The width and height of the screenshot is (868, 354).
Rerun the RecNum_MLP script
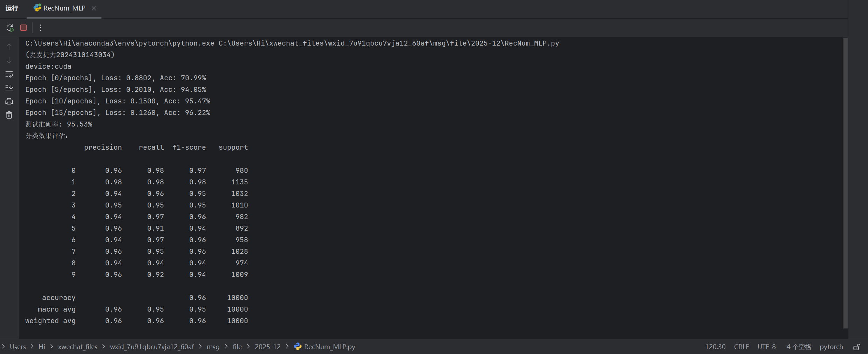[x=10, y=28]
